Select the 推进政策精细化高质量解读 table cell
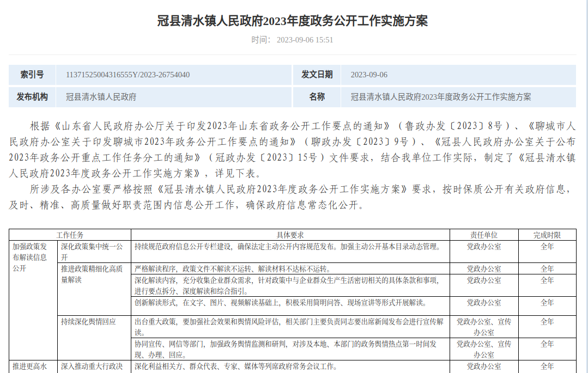 pyautogui.click(x=92, y=274)
